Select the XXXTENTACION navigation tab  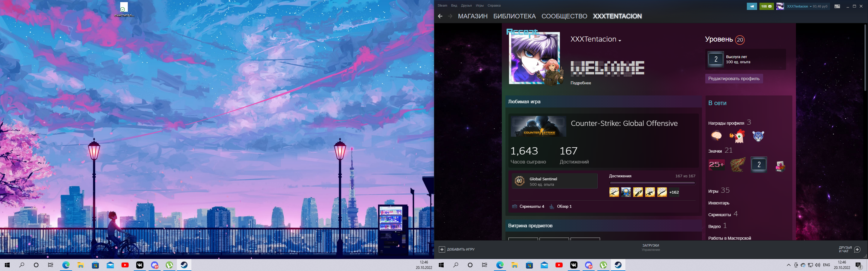(x=617, y=16)
